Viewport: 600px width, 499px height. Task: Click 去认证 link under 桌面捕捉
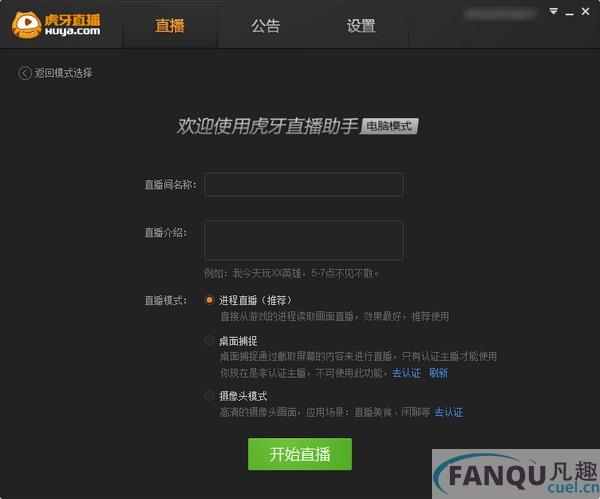coord(406,373)
